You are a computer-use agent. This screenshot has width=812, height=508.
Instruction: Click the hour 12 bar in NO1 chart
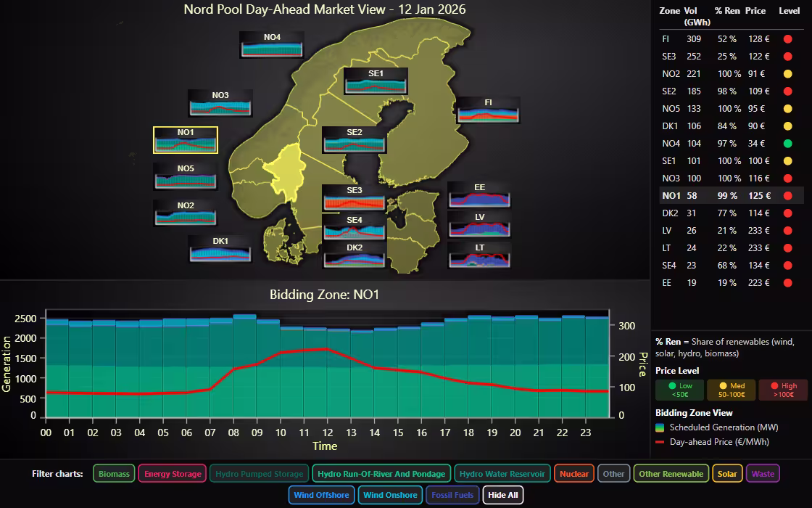(339, 373)
